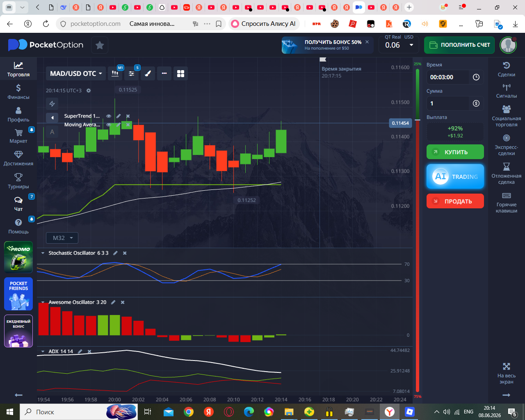Collapse the right sidebar arrow

[x=507, y=395]
